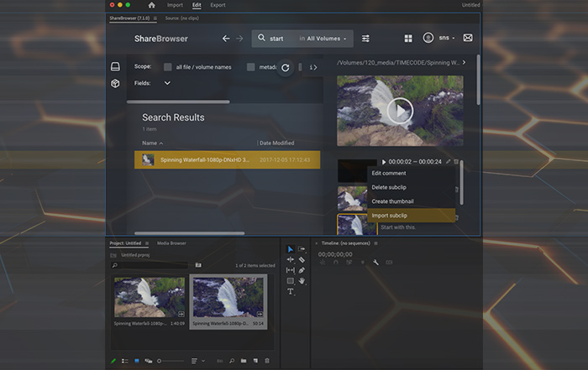
Task: Play the 00:00:02 – 00:00:24 subclip
Action: click(x=384, y=162)
